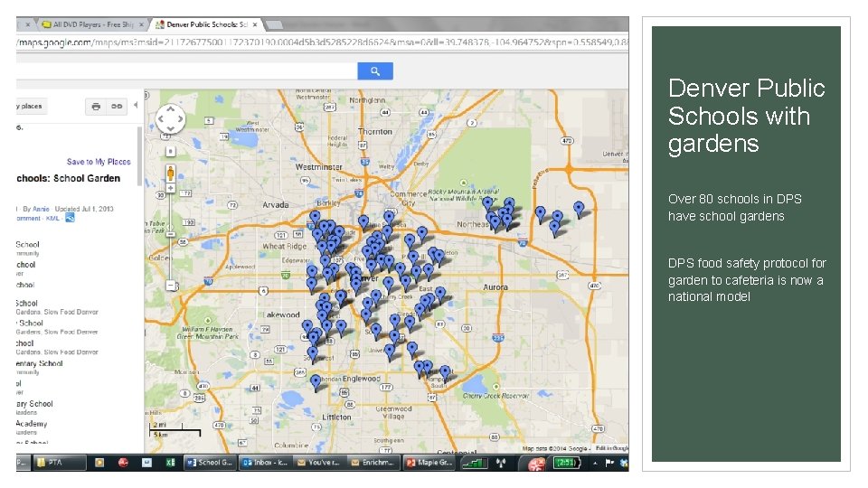Switch to the PowerPoint 'Maple Gr...' taskbar window

(429, 463)
